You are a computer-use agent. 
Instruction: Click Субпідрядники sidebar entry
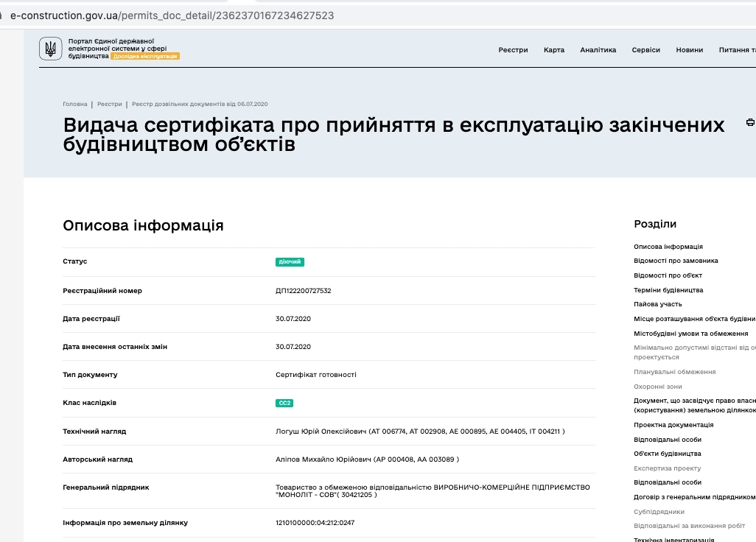point(659,512)
